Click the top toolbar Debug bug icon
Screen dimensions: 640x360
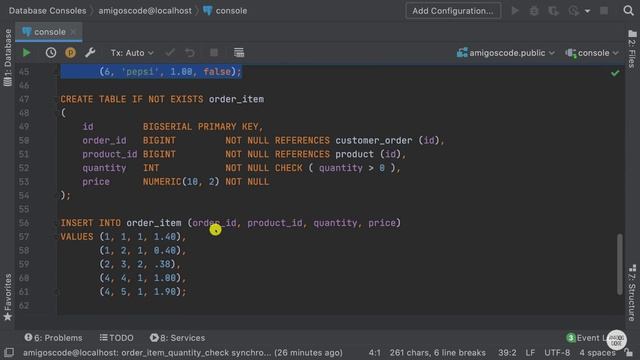coord(534,11)
